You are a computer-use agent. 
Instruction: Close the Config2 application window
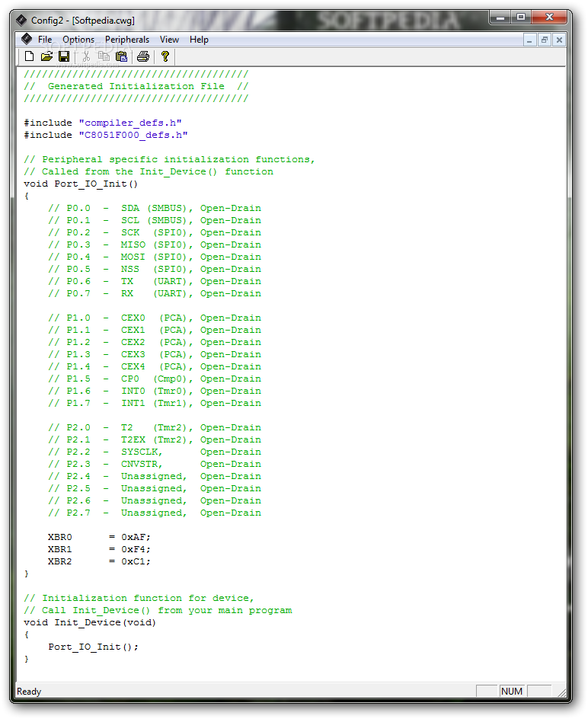coord(549,18)
